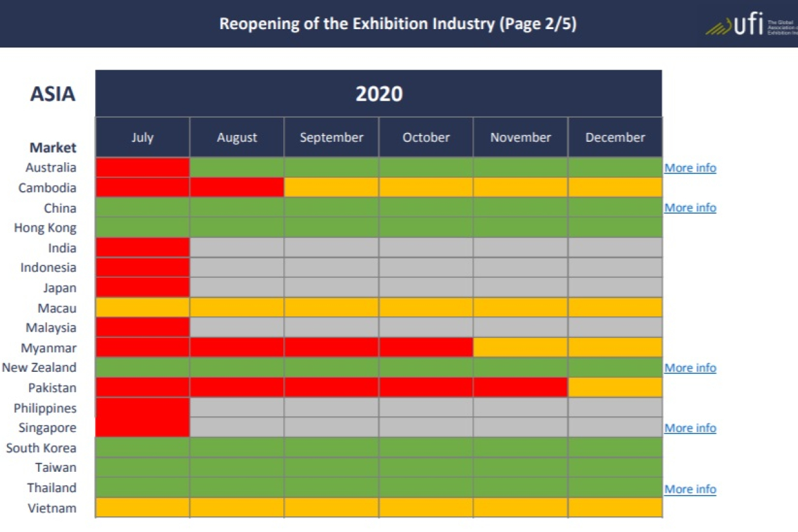The height and width of the screenshot is (532, 798).
Task: Open the More info link for China
Action: point(690,208)
